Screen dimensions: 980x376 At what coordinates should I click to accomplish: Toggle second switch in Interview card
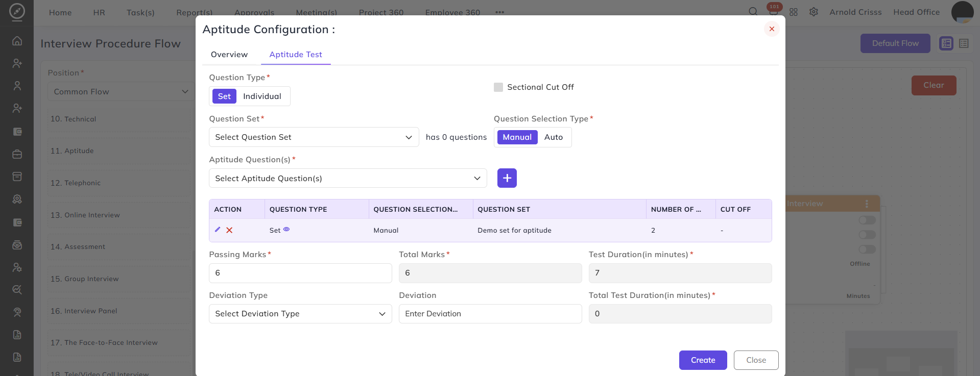tap(867, 235)
